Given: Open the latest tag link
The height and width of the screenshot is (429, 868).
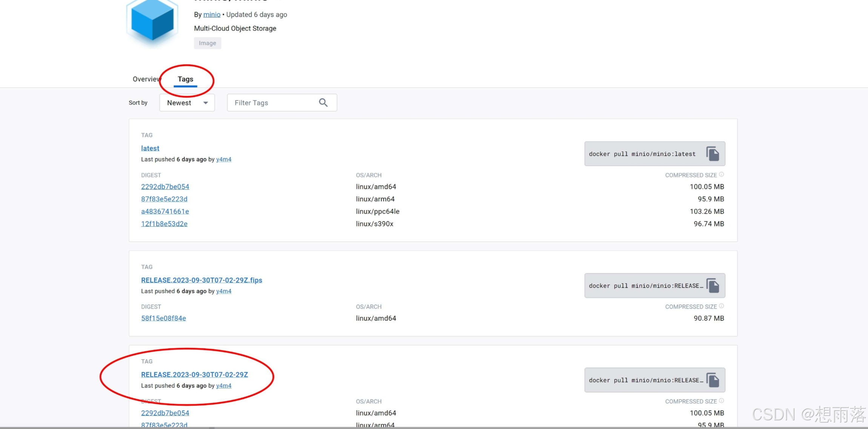Looking at the screenshot, I should [x=150, y=148].
